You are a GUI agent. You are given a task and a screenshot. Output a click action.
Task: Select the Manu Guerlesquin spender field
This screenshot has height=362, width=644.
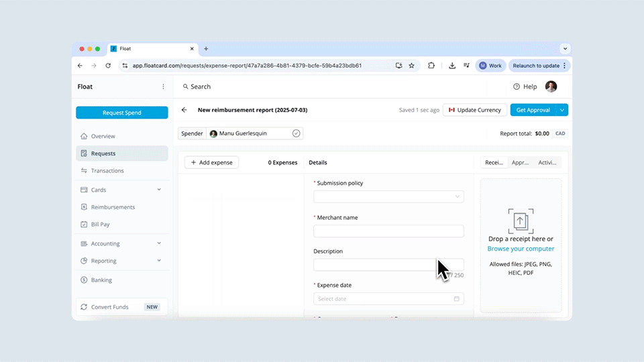coord(255,133)
